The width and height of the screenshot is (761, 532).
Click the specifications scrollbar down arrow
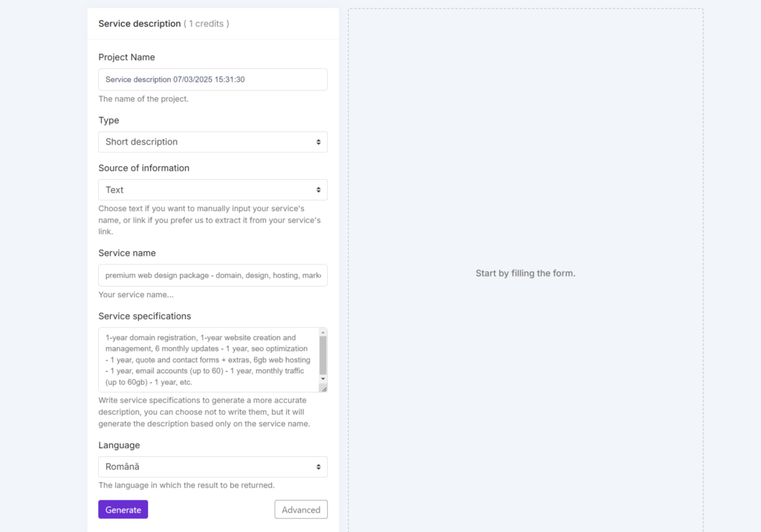[x=323, y=378]
